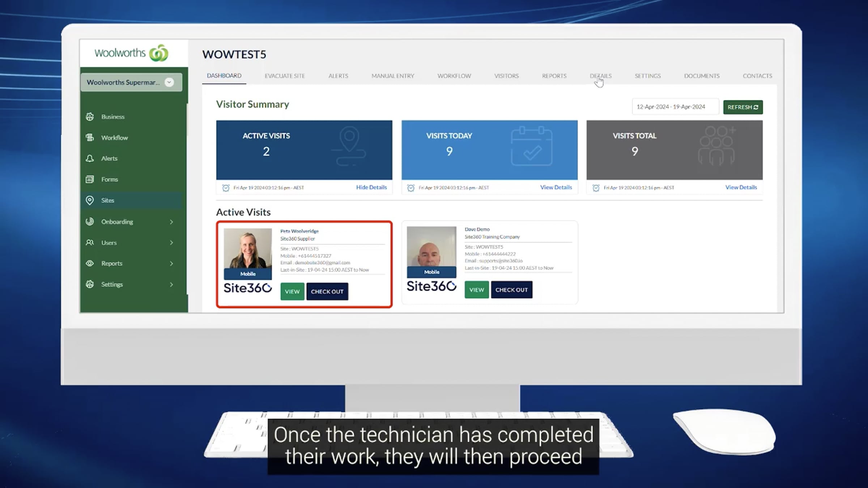Viewport: 868px width, 488px height.
Task: Click the Woolworths logo
Action: (x=132, y=53)
